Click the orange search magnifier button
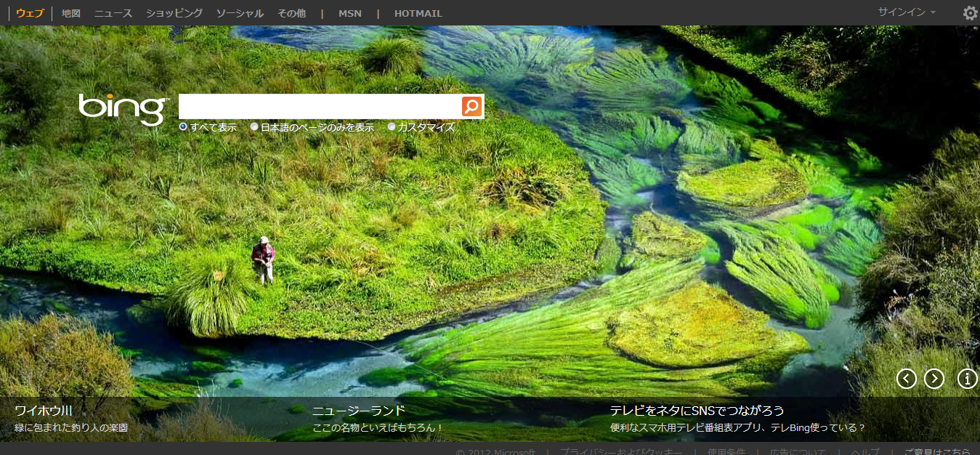Screen dimensions: 980x455 pos(472,106)
